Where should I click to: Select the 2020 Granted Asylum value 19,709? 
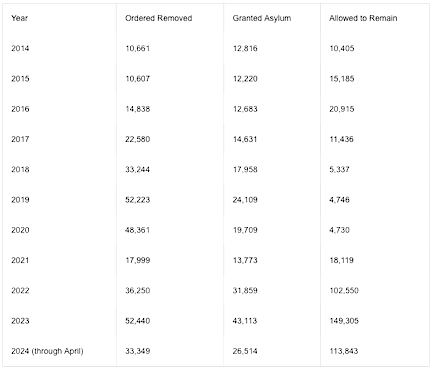click(245, 230)
